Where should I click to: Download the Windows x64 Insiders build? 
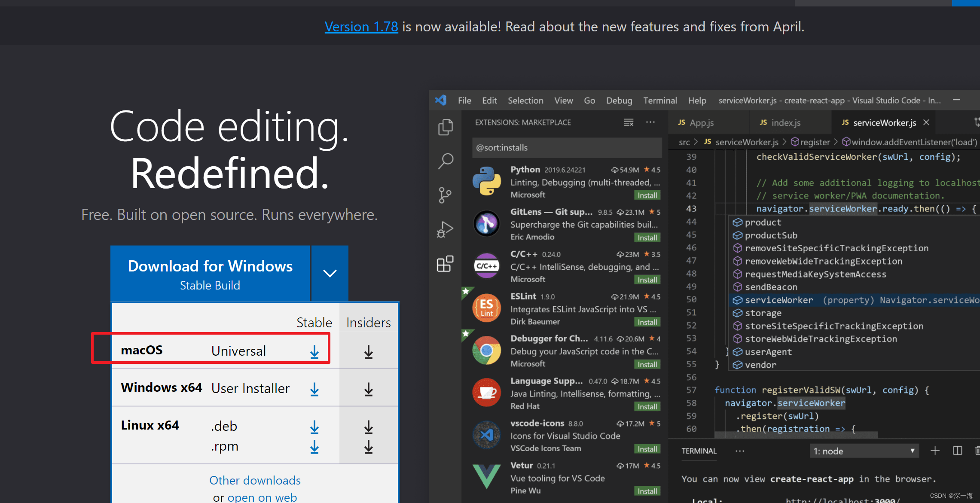[x=368, y=390]
